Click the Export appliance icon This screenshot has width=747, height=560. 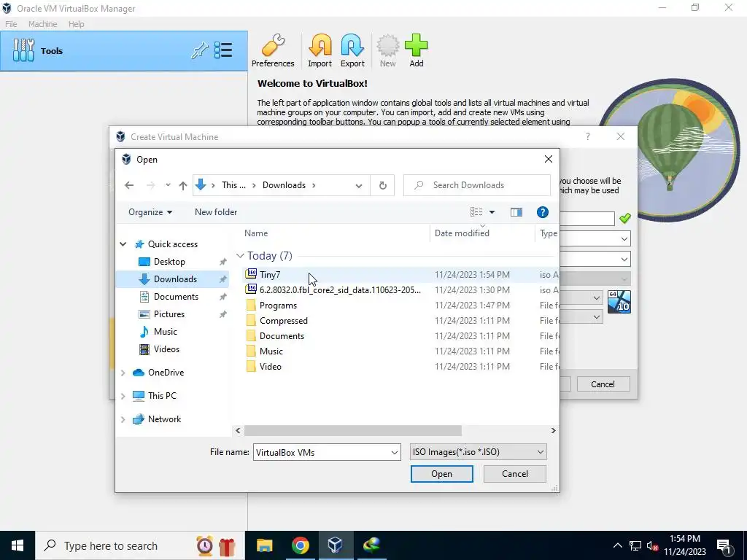(352, 50)
